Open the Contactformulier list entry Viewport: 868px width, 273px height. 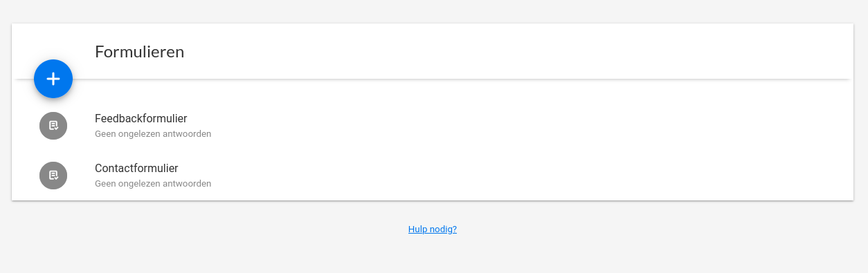433,176
